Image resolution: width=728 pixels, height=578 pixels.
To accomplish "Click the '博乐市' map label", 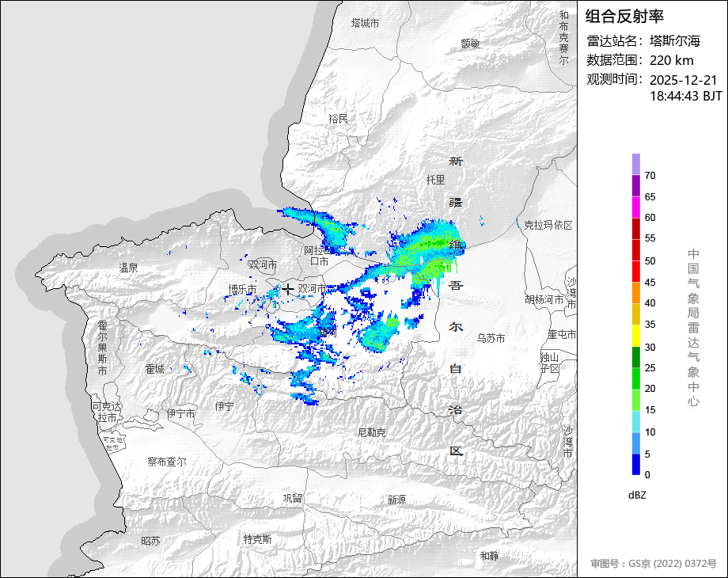I will pyautogui.click(x=242, y=290).
